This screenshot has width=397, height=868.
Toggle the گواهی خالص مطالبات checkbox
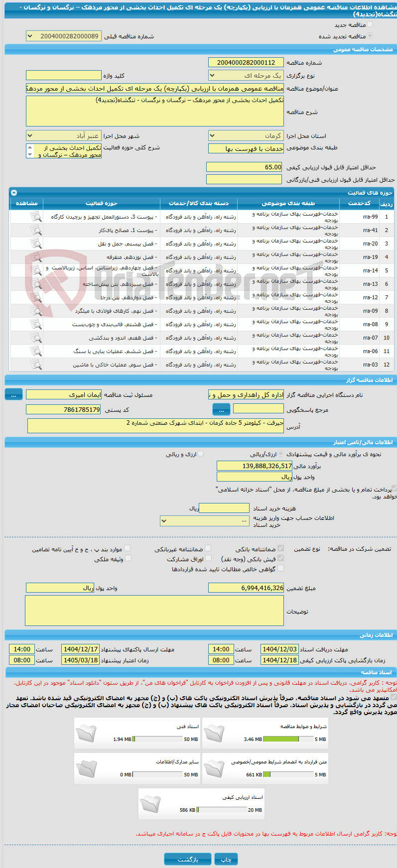tap(280, 568)
